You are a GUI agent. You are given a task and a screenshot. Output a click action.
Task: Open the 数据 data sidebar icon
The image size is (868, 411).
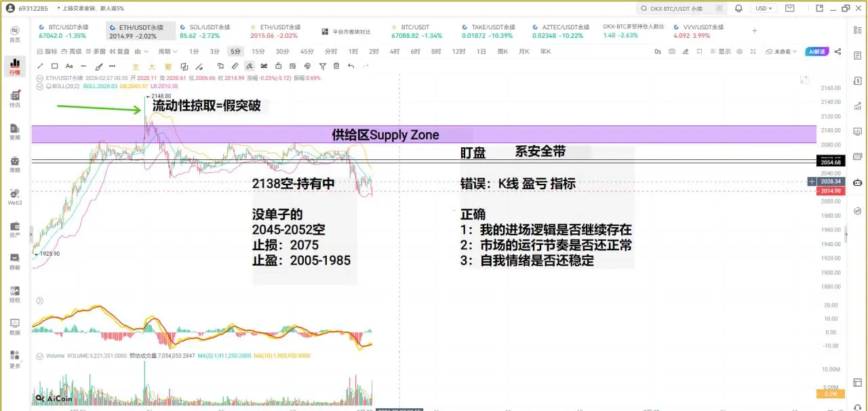(14, 326)
